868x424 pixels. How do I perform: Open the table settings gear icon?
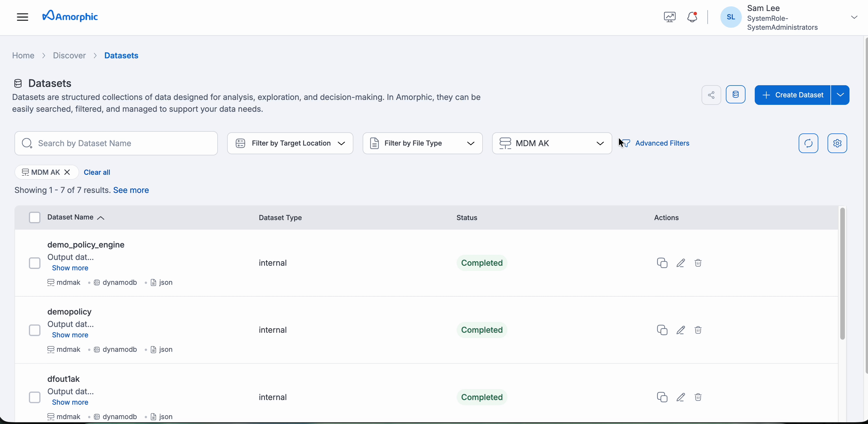click(x=837, y=143)
